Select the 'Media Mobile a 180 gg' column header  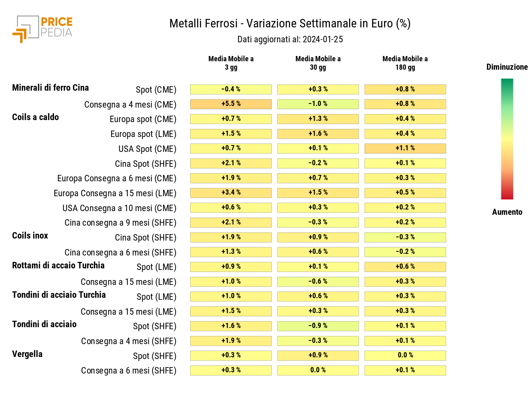point(405,63)
